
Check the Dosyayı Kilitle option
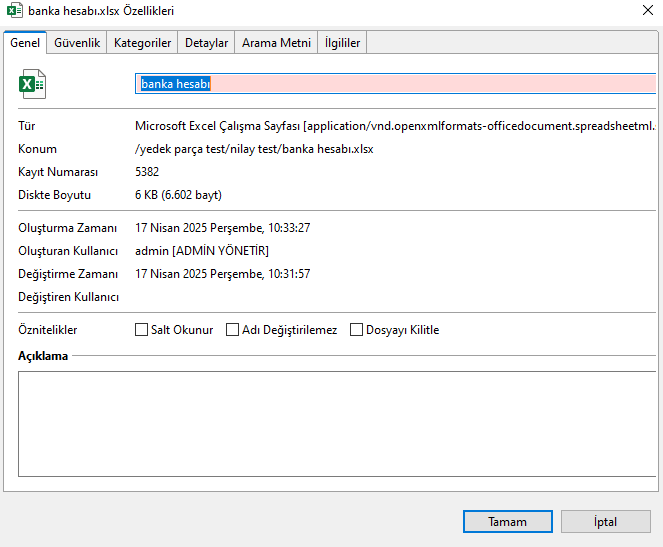pyautogui.click(x=357, y=330)
